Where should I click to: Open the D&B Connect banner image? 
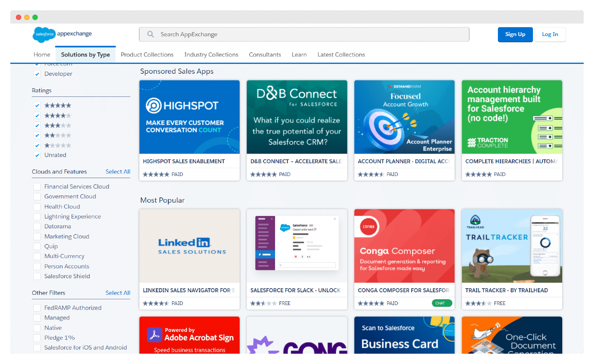pyautogui.click(x=297, y=117)
